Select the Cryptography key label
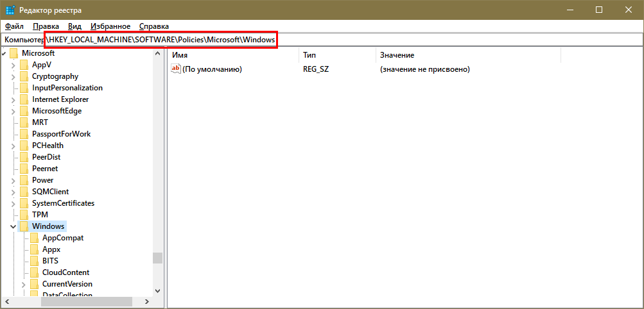Screen dimensions: 644x309 (55, 76)
